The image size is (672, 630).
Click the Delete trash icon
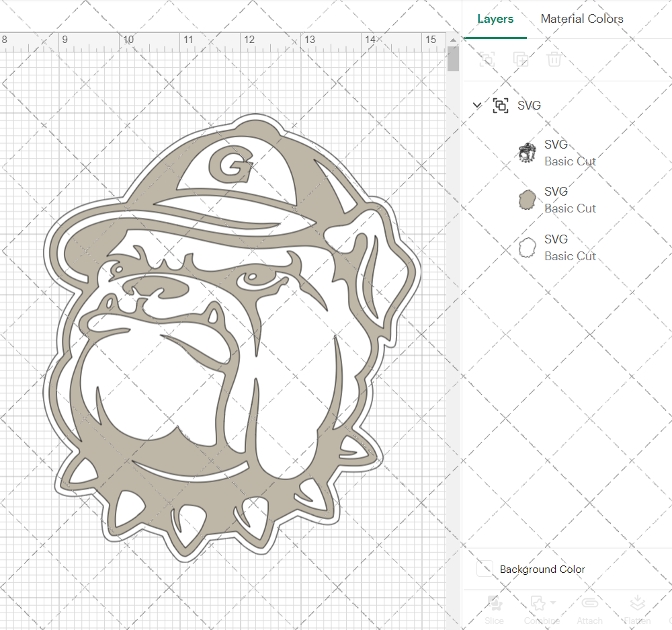(554, 58)
